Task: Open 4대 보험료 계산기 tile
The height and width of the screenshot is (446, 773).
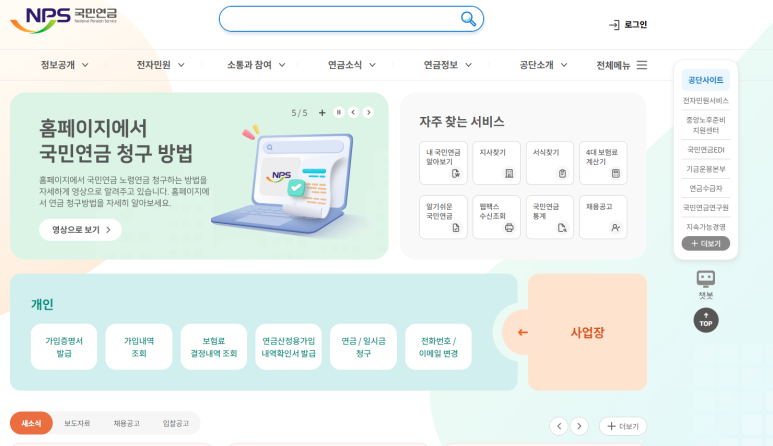Action: pos(603,163)
